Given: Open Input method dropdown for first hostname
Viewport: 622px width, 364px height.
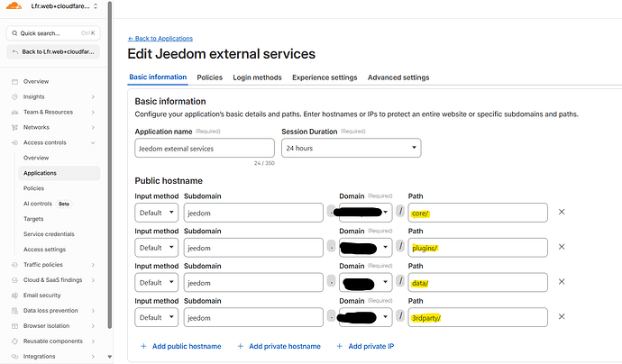Looking at the screenshot, I should click(156, 213).
